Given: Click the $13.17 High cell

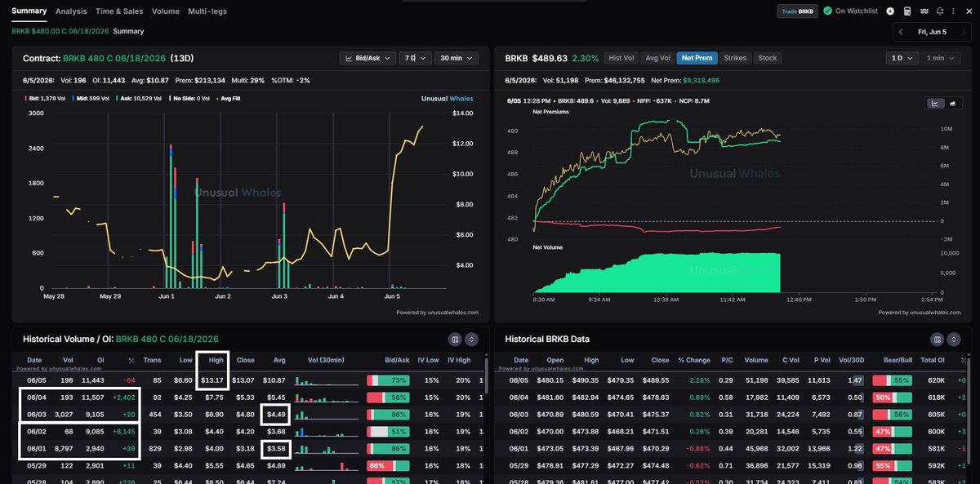Looking at the screenshot, I should point(212,380).
